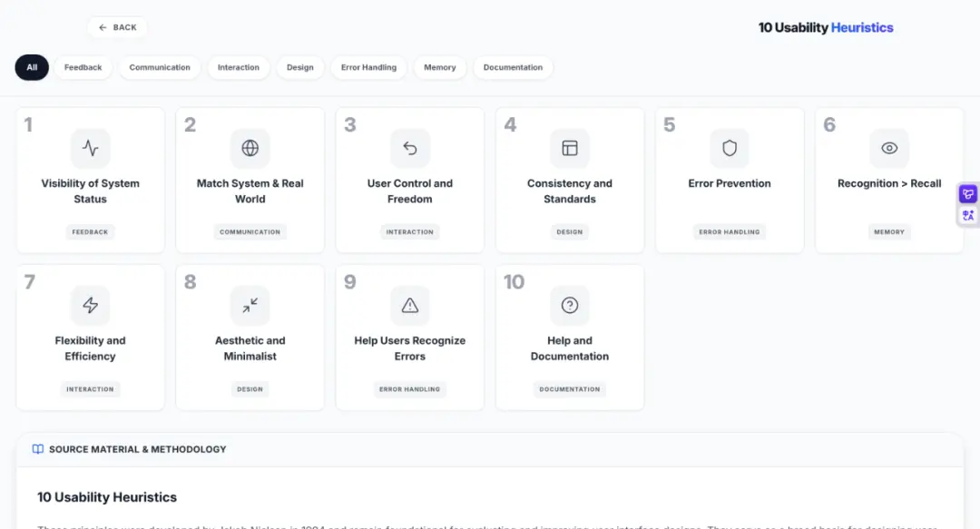
Task: Select the All filter tab
Action: [32, 67]
